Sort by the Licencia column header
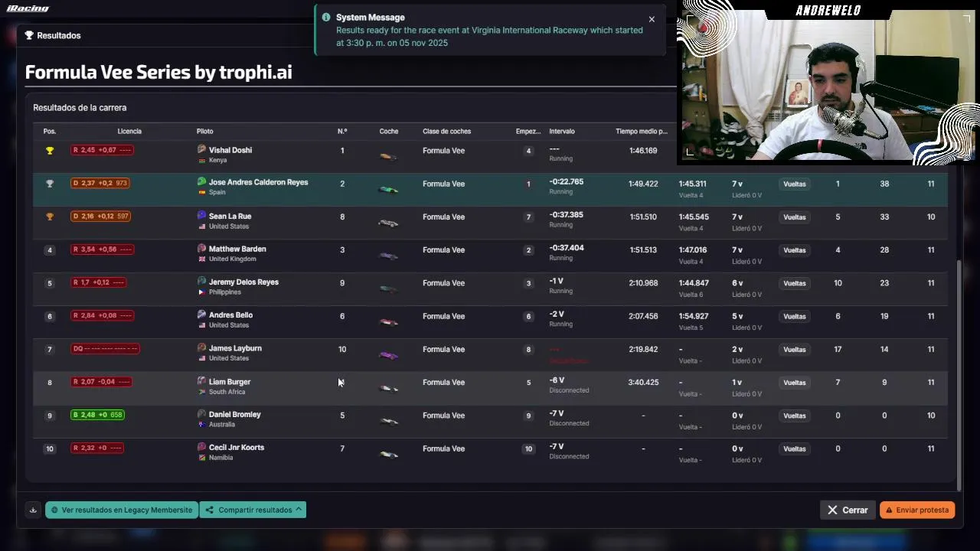The width and height of the screenshot is (980, 551). 129,132
